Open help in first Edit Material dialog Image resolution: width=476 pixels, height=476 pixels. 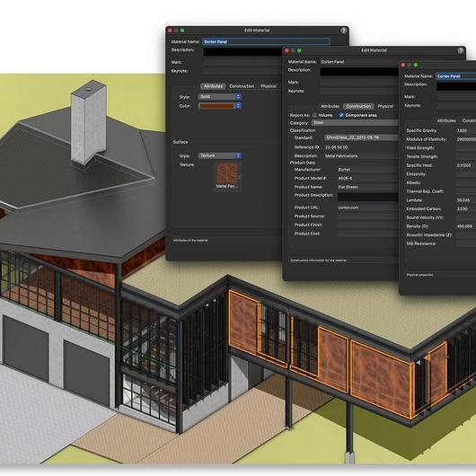[x=343, y=31]
